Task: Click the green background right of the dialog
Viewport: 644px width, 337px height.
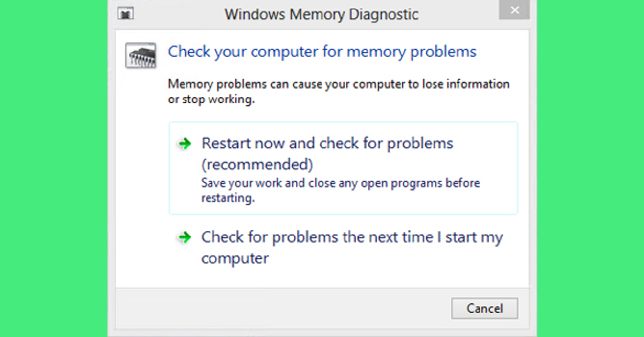Action: coord(590,169)
